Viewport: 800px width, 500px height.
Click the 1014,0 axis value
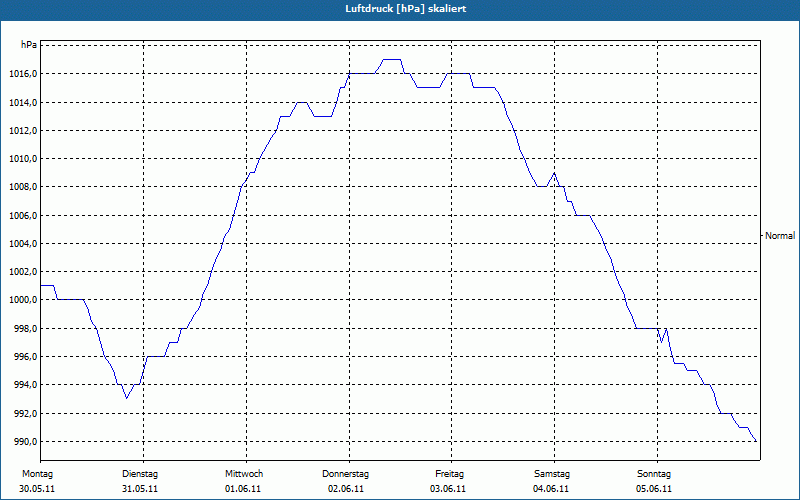click(x=23, y=103)
